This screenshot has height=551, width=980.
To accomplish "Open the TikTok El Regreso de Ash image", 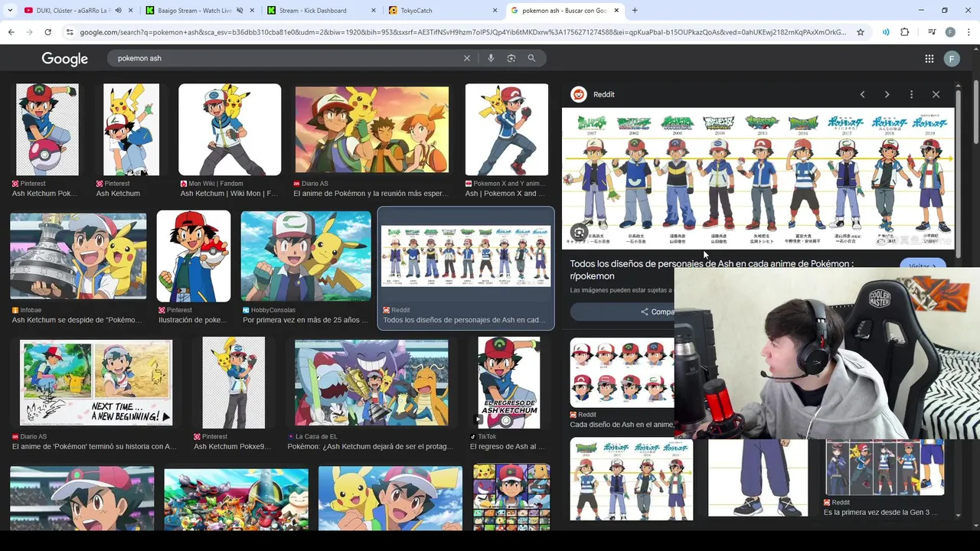I will point(509,383).
